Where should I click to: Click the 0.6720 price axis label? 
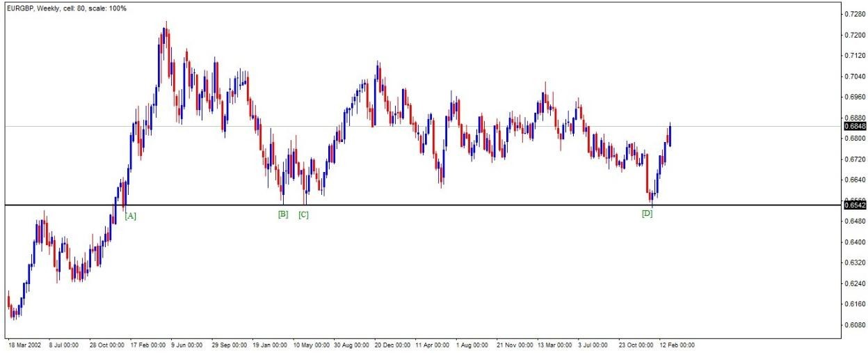(855, 159)
